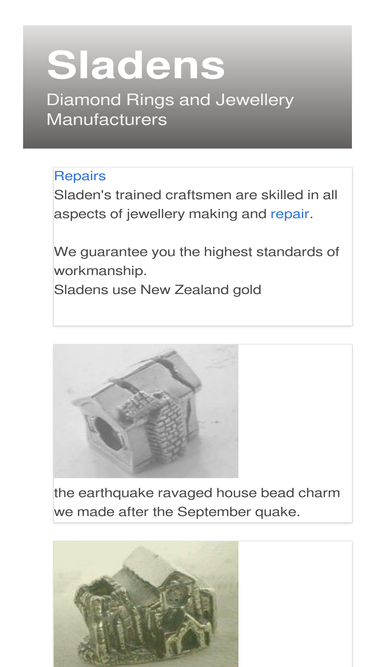Click the word "Manufacturers" in the header
The height and width of the screenshot is (667, 375).
106,119
